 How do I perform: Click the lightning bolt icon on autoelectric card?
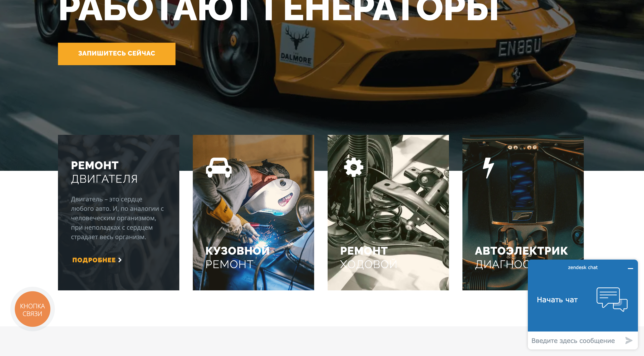pyautogui.click(x=488, y=168)
